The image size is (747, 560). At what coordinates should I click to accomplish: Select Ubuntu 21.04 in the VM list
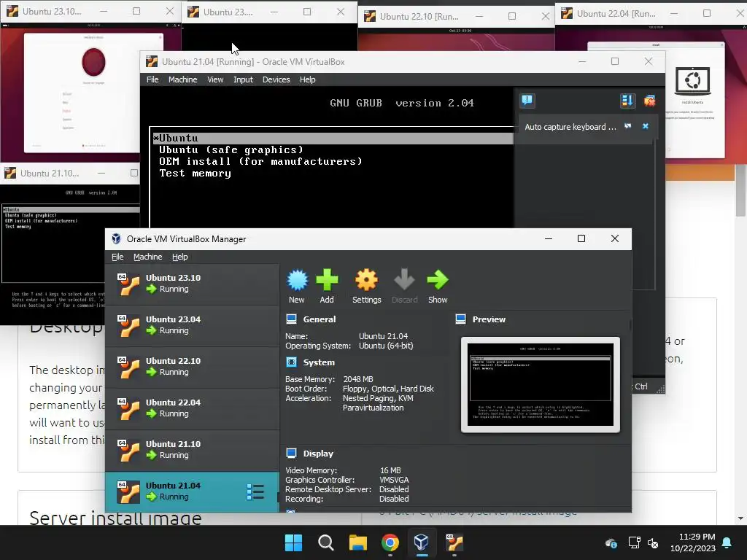(x=192, y=491)
